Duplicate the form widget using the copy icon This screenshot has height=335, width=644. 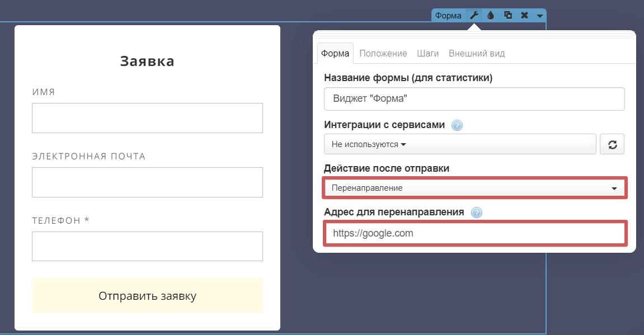(507, 16)
